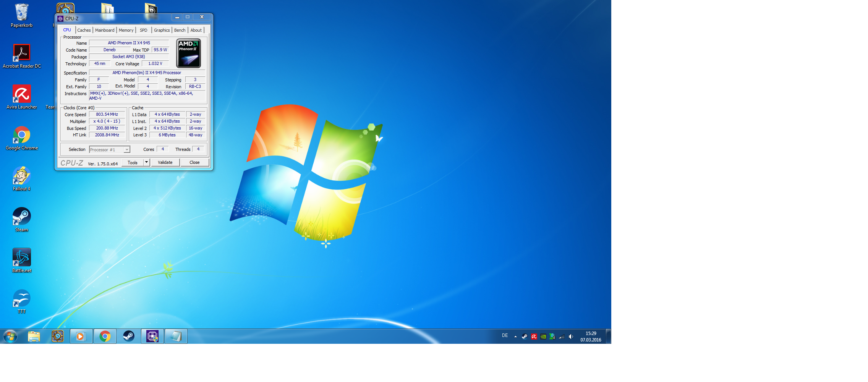868x382 pixels.
Task: Open the Processor #1 selection dropdown
Action: click(x=110, y=149)
